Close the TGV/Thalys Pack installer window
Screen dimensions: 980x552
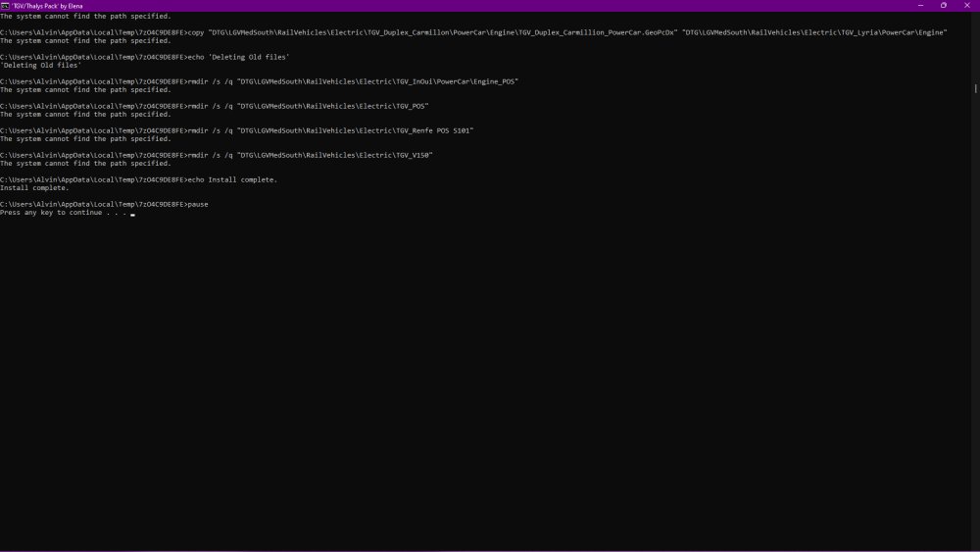coord(969,5)
